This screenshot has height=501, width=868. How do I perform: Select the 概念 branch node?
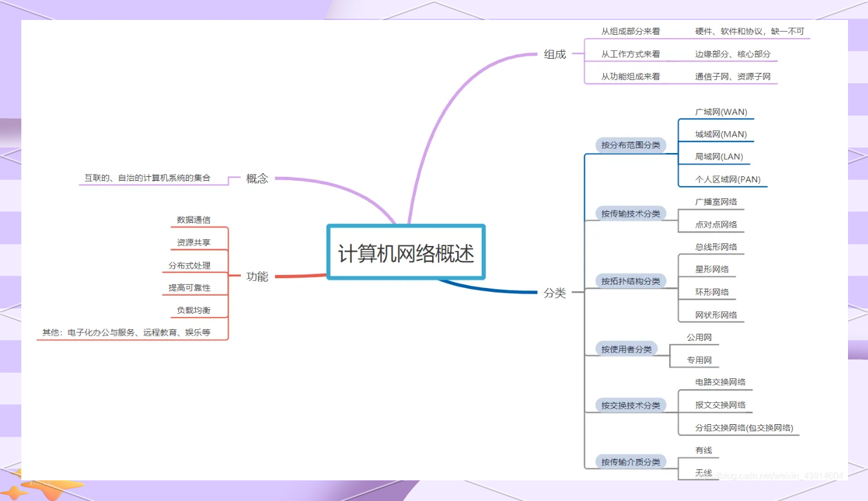257,178
